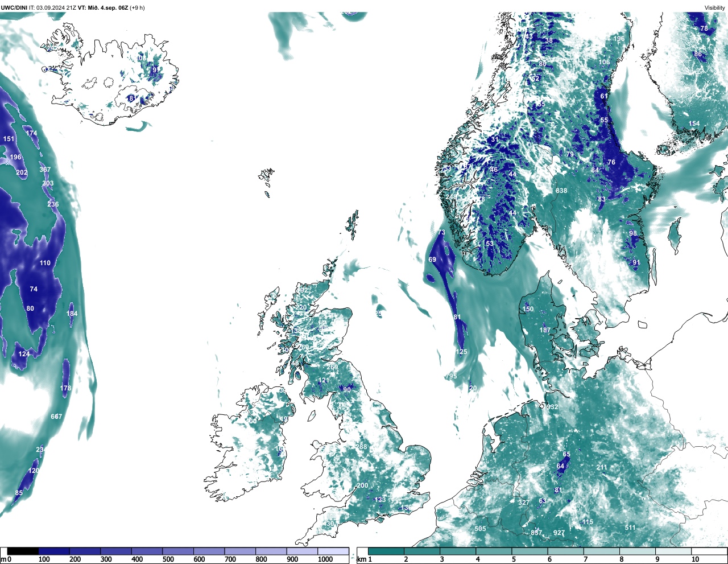Click the 327 visibility value
The width and height of the screenshot is (728, 564).
pyautogui.click(x=524, y=503)
